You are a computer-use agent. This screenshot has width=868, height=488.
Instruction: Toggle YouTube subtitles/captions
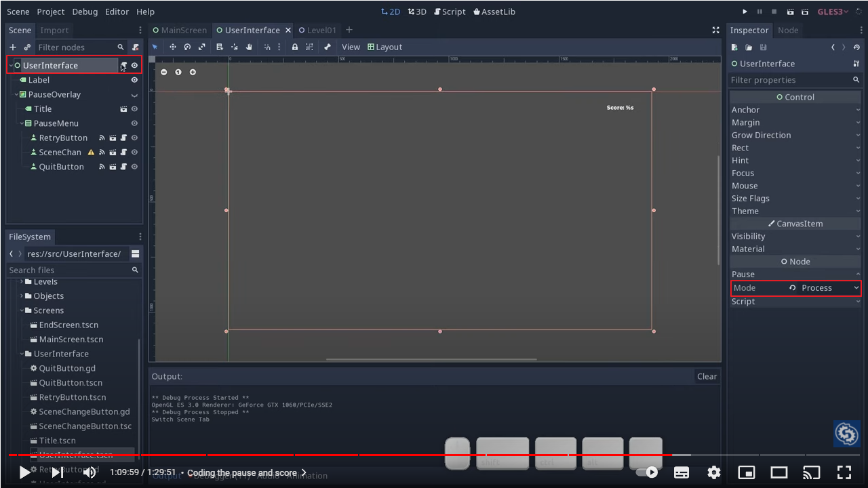(682, 472)
